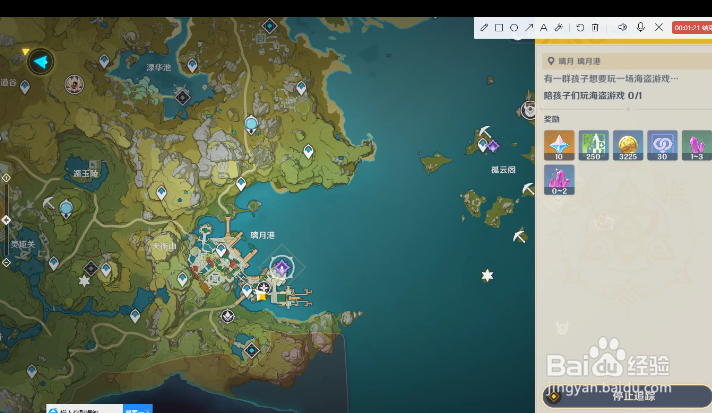Image resolution: width=712 pixels, height=413 pixels.
Task: Zoom in using map zoom plus button
Action: pos(6,178)
